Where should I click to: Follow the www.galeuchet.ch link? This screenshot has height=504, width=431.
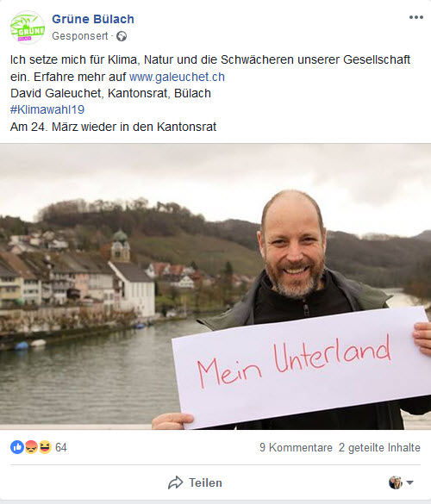[177, 77]
